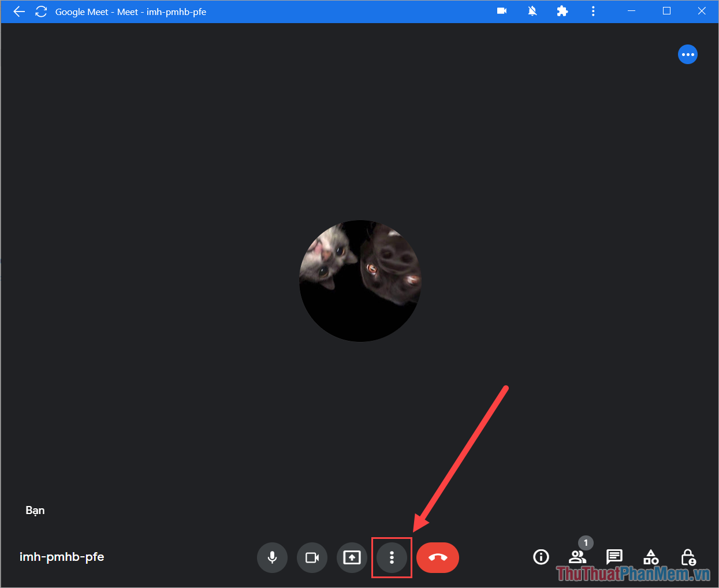Open the browser extensions menu
719x588 pixels.
pos(562,11)
